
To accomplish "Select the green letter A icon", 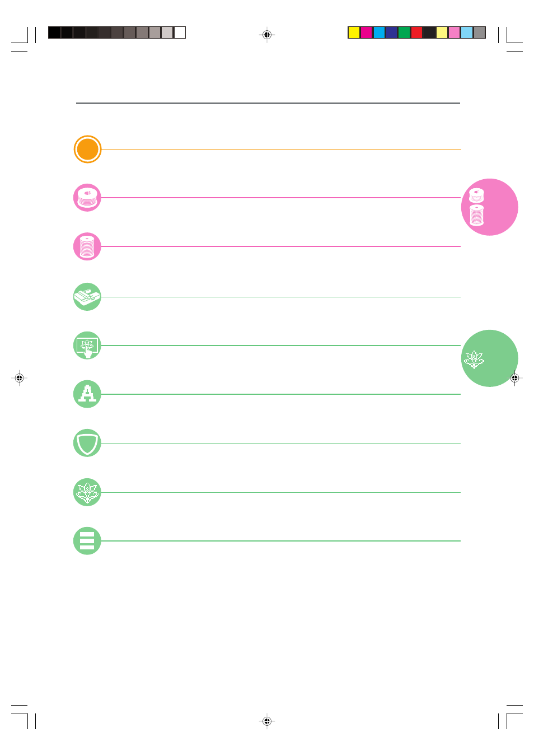I will [x=87, y=394].
